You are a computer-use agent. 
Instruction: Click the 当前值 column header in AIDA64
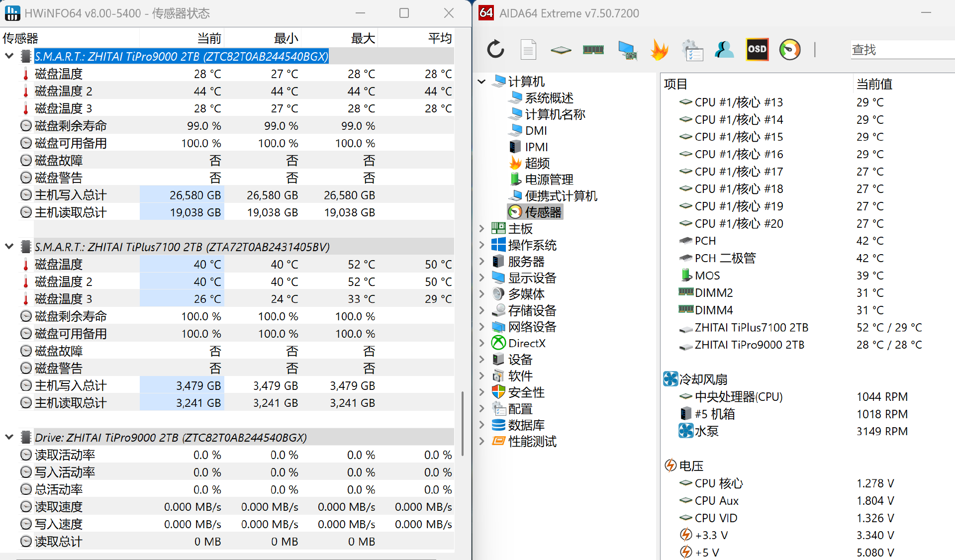pos(874,84)
